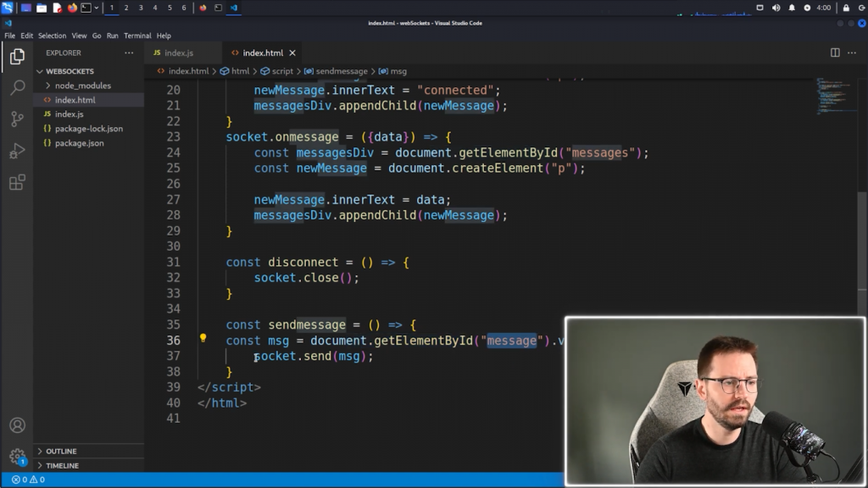Open the View menu
Viewport: 868px width, 488px height.
pos(79,36)
